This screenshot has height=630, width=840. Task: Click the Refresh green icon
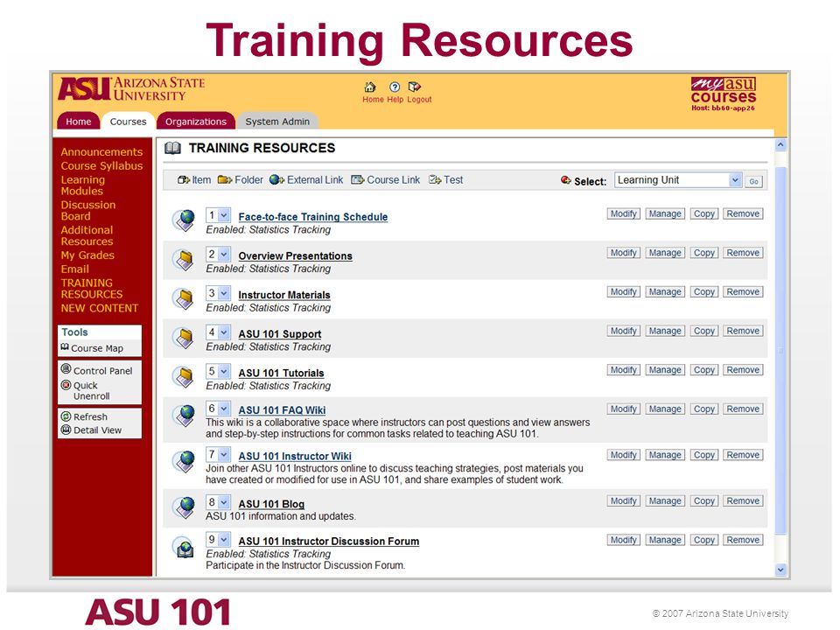tap(66, 416)
